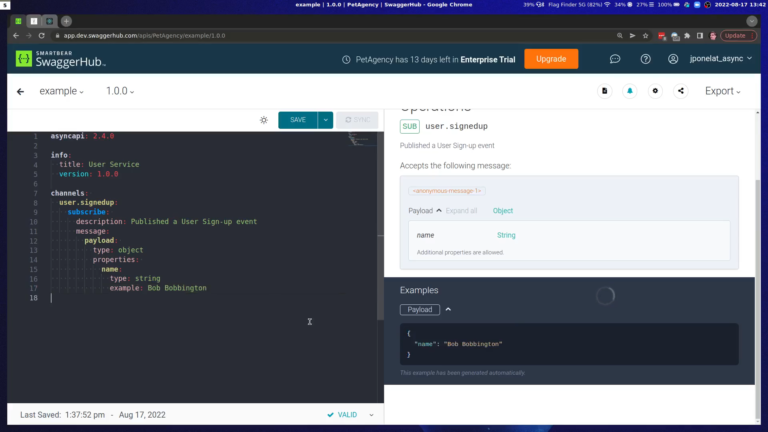The height and width of the screenshot is (432, 768).
Task: Click the red extension icon in toolbar
Action: point(662,36)
